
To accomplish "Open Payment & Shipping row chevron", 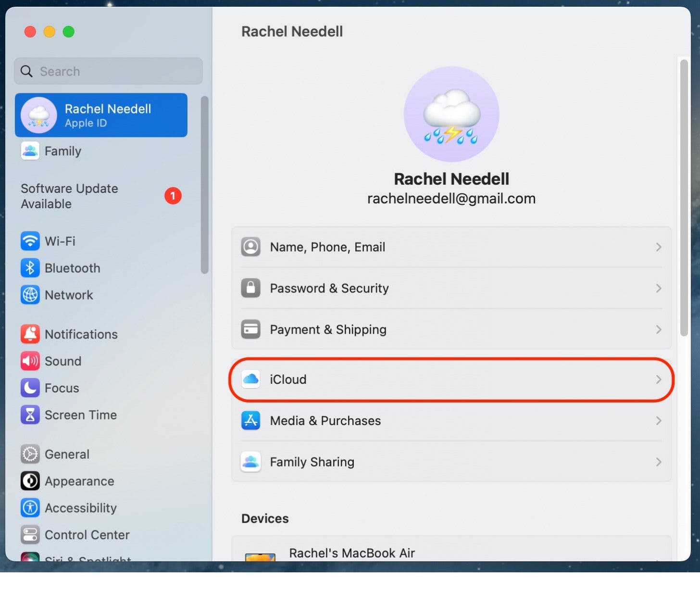I will pyautogui.click(x=658, y=329).
